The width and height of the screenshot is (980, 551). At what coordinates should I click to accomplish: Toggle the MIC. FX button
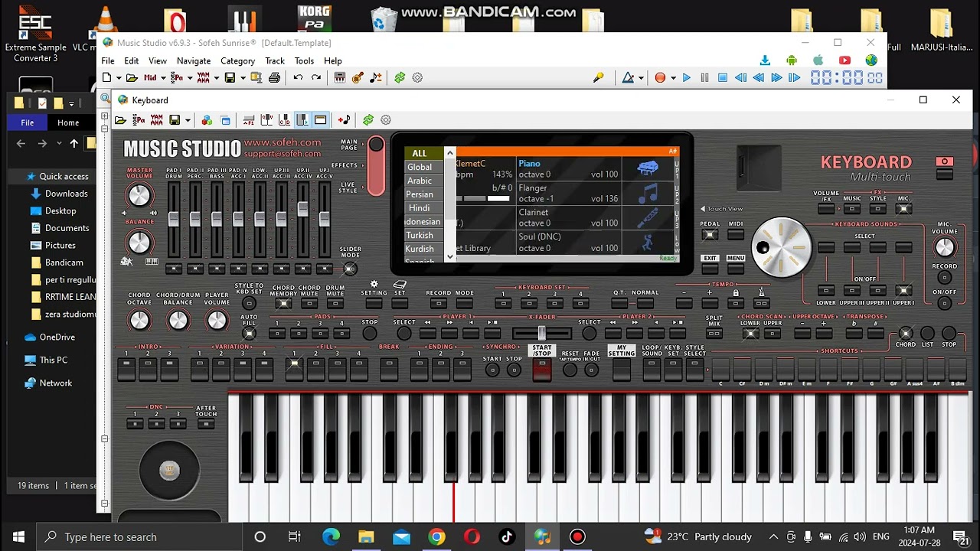(x=904, y=210)
